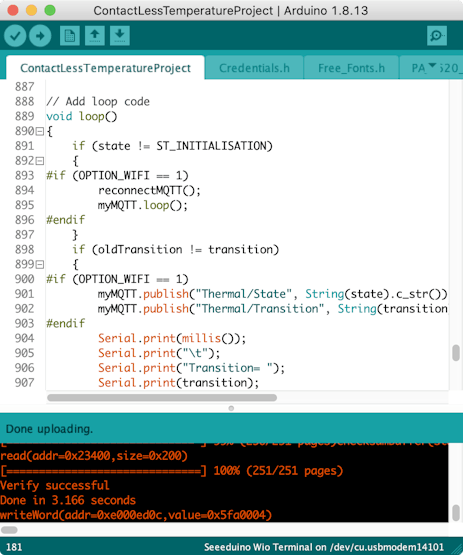The image size is (463, 555).
Task: Click the Save sketch down-arrow icon
Action: click(120, 36)
